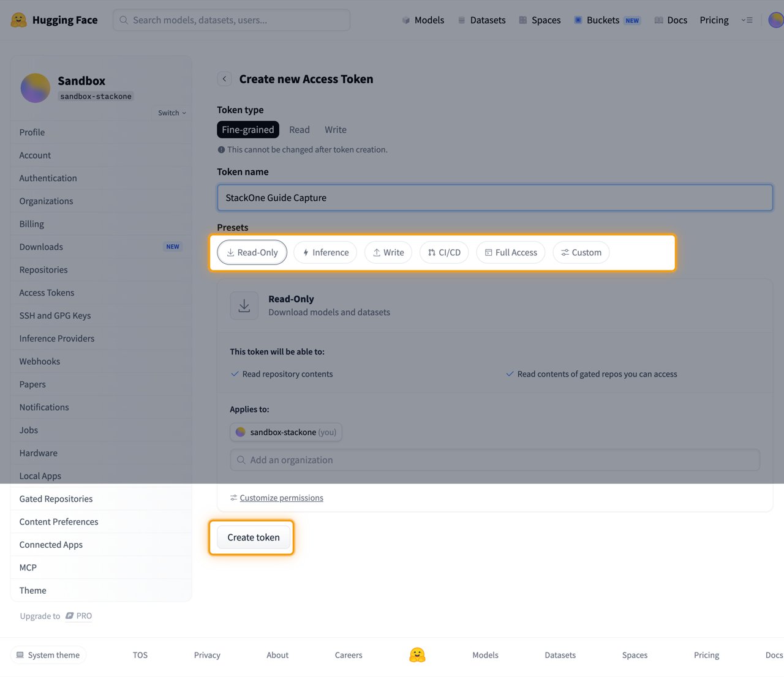Screen dimensions: 784x677
Task: Go to Organizations settings
Action: (101, 201)
